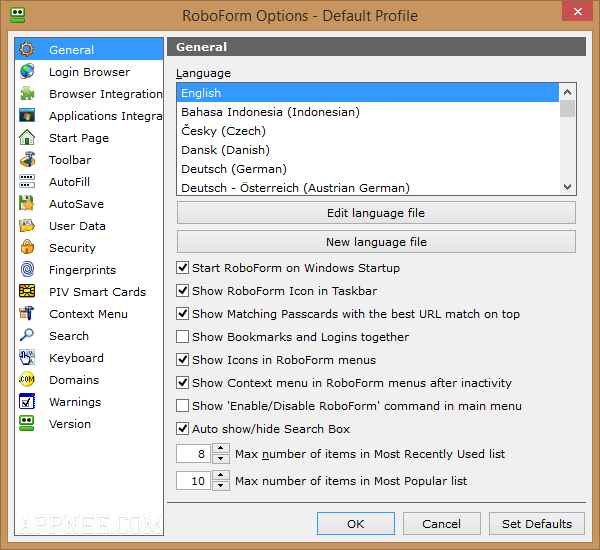Click Edit language file button
The height and width of the screenshot is (550, 600).
tap(376, 213)
